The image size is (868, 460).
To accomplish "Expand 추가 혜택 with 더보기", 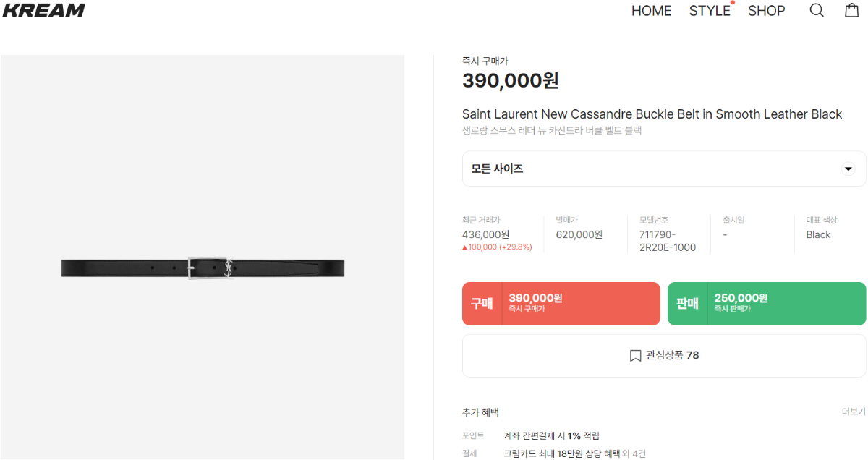I will [853, 412].
